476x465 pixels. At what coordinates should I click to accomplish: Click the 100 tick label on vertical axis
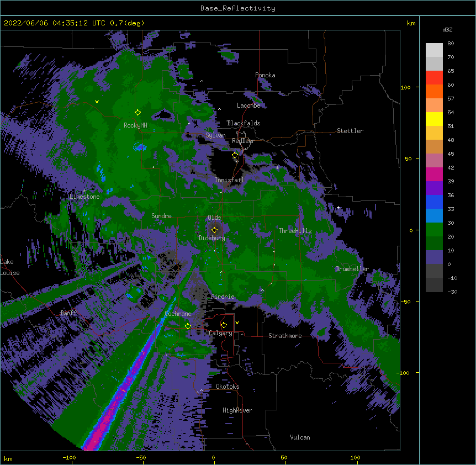(x=405, y=87)
